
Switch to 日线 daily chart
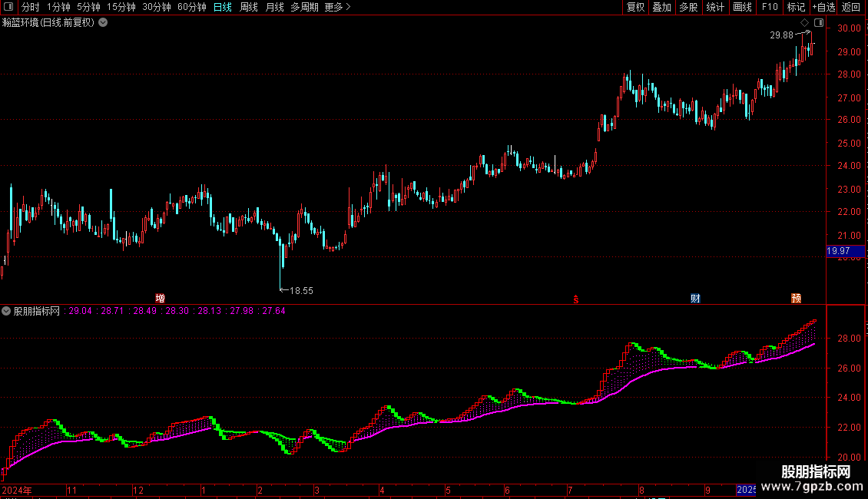point(223,7)
